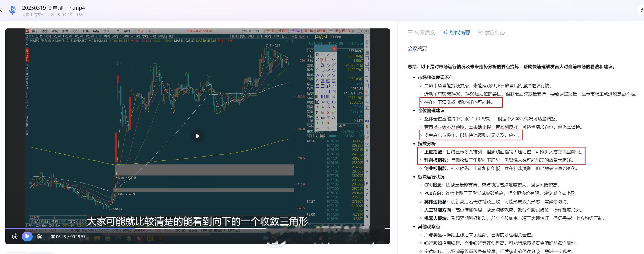
Task: Click the 00:06:43 / 00:19:57 time display
Action: [x=68, y=236]
